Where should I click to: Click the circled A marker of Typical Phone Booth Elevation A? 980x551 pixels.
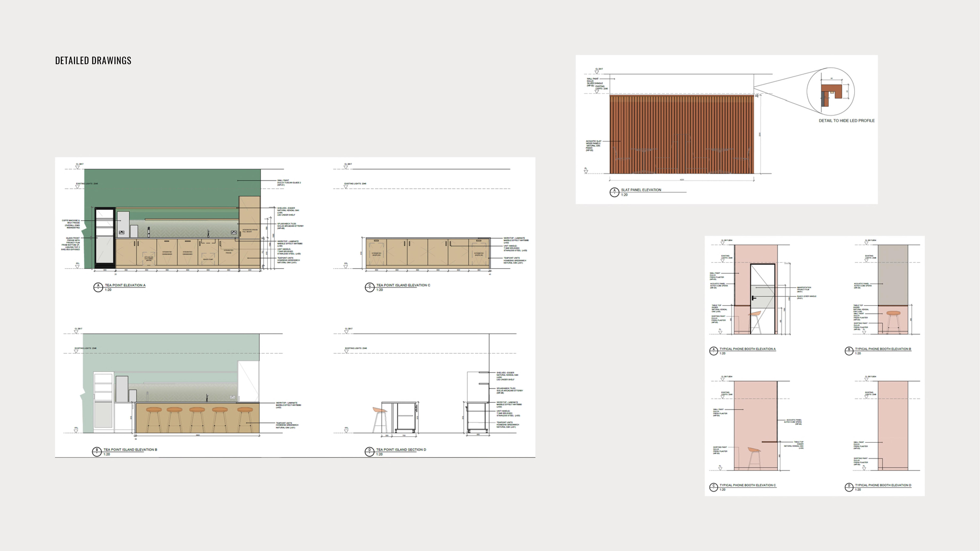point(714,351)
